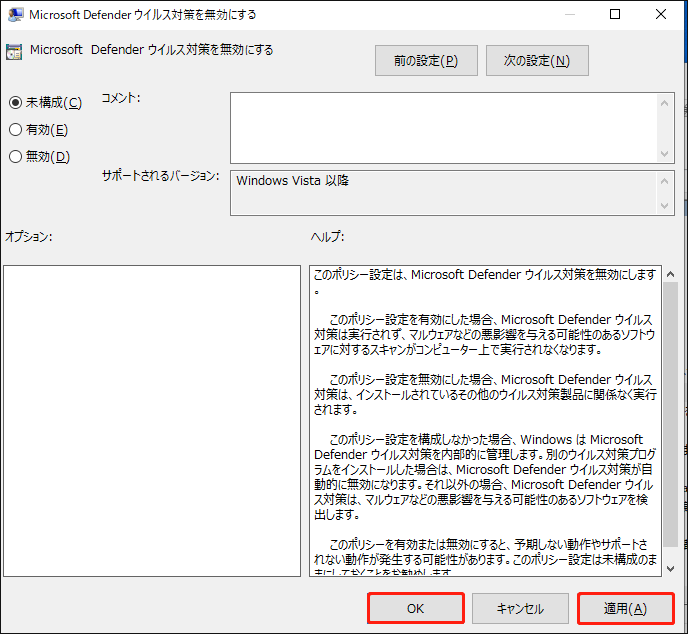
Task: Click inside the コメント text box
Action: click(443, 128)
